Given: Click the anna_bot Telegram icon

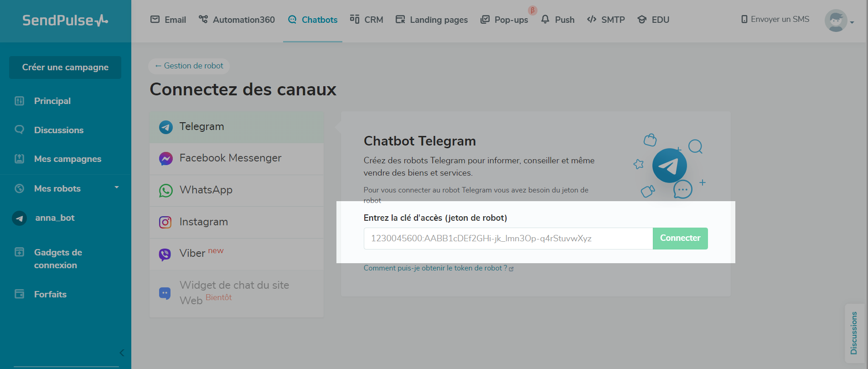Looking at the screenshot, I should [x=19, y=218].
